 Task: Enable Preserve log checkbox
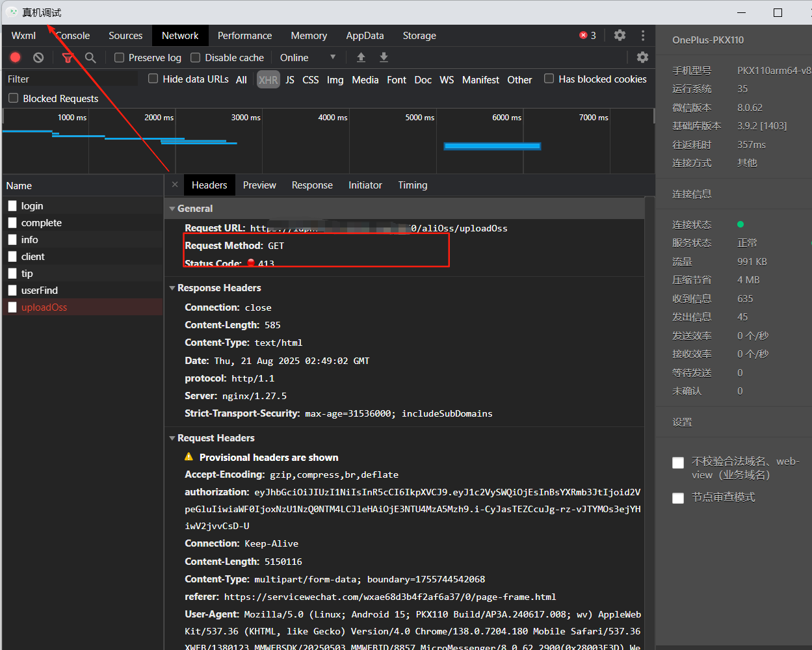(x=119, y=57)
